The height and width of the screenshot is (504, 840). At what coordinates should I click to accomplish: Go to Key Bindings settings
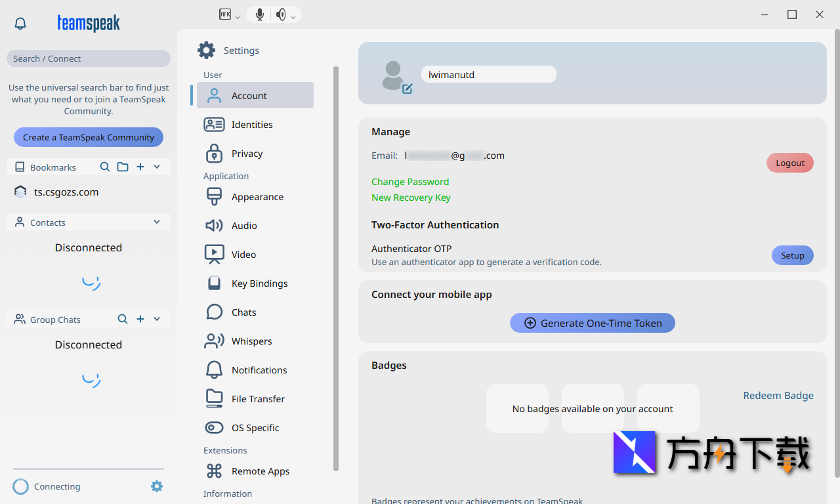259,283
